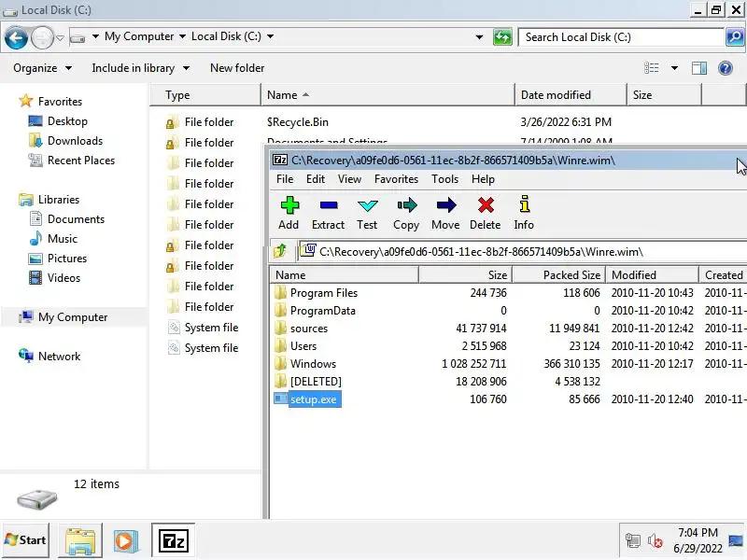
Task: Click the 7-Zip path address field
Action: point(522,251)
